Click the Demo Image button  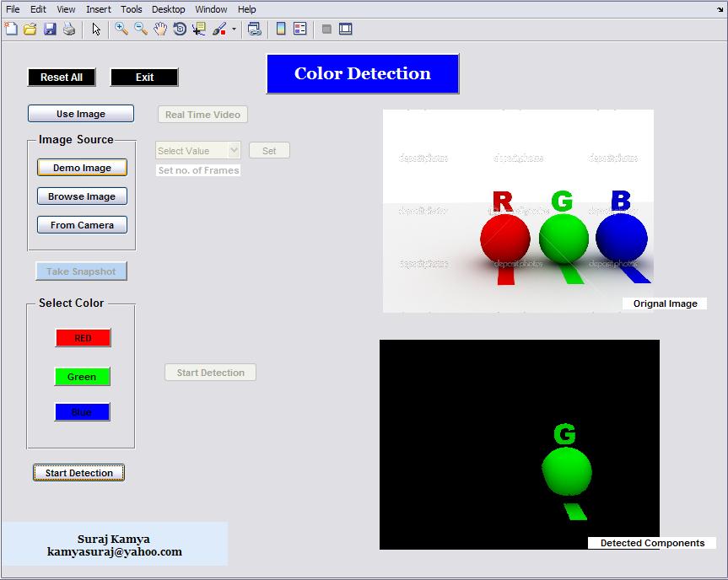tap(82, 168)
